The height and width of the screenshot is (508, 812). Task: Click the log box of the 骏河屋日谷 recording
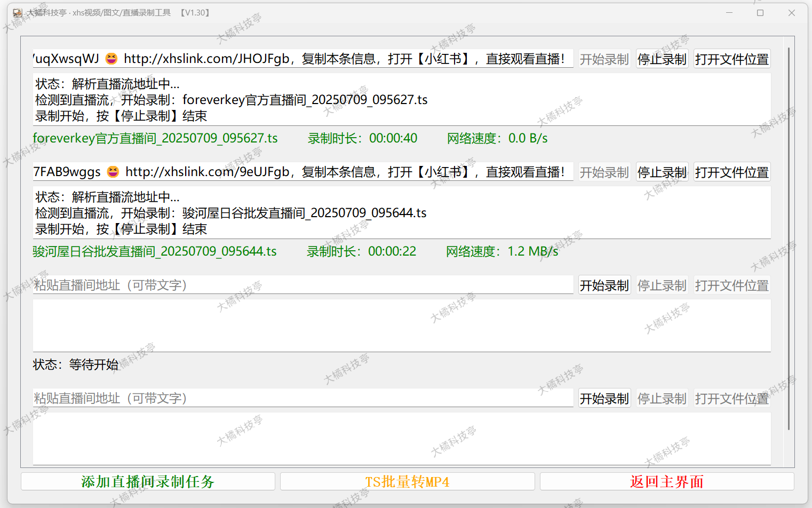[x=402, y=213]
